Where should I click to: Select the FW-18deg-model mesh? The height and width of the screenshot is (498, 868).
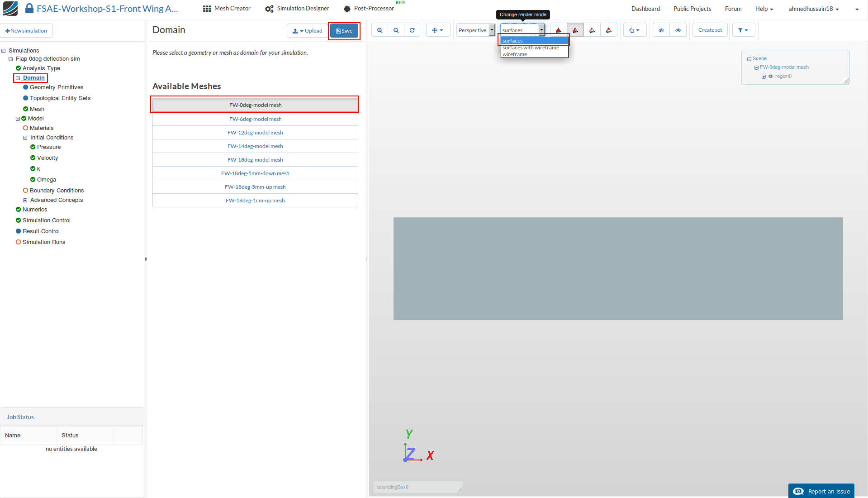[x=255, y=160]
